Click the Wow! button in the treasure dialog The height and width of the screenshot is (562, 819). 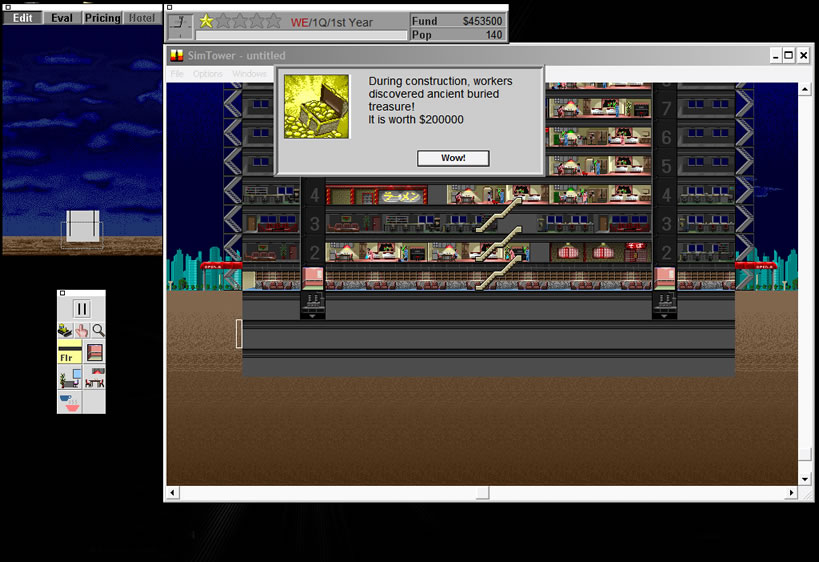453,158
